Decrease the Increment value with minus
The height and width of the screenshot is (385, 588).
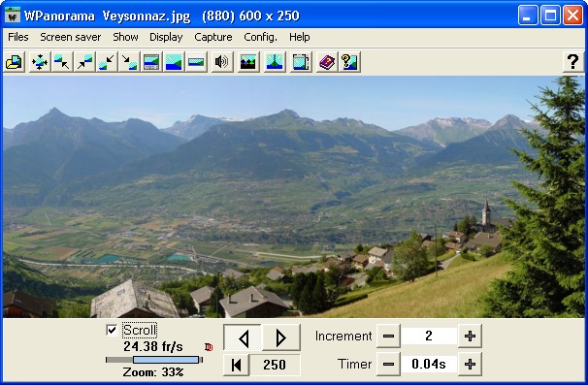click(x=388, y=336)
